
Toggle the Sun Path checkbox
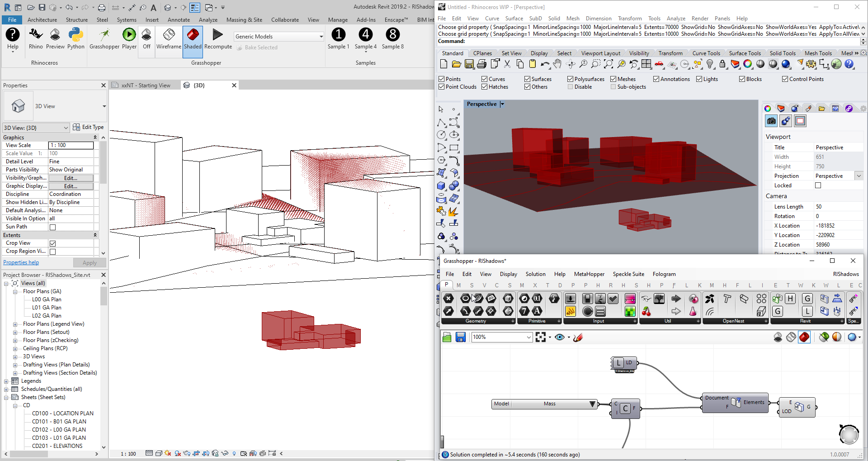[52, 227]
